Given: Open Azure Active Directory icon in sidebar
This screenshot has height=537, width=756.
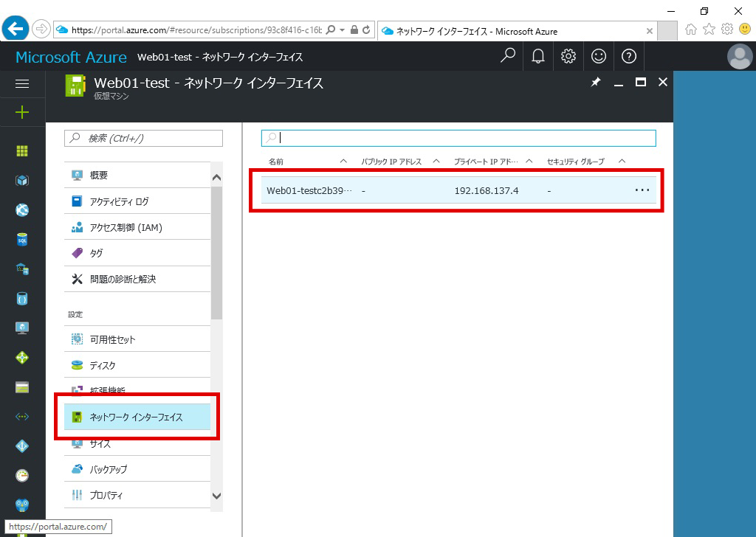Looking at the screenshot, I should pos(22,446).
